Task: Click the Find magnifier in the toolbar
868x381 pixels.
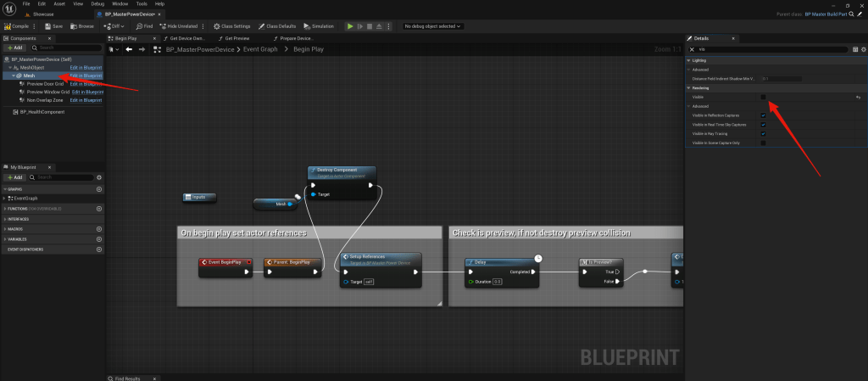Action: [144, 26]
